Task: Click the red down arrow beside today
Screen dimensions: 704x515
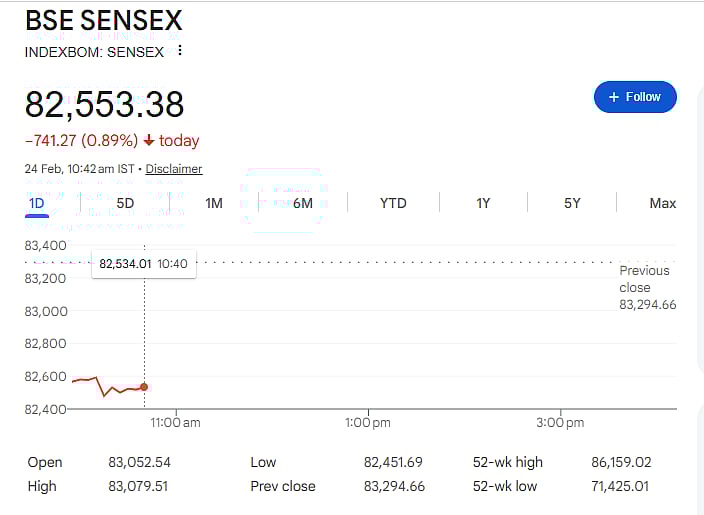Action: (x=149, y=141)
